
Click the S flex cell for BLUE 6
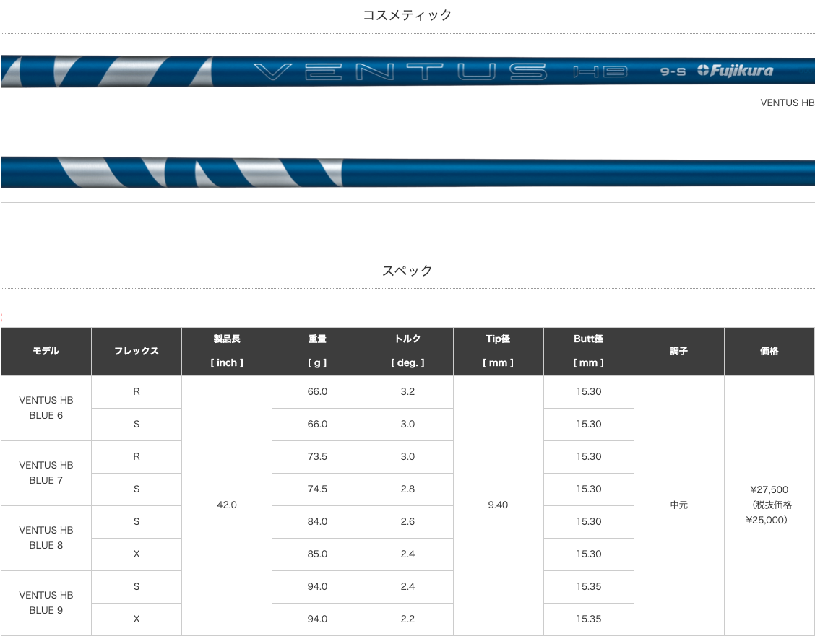coord(136,425)
